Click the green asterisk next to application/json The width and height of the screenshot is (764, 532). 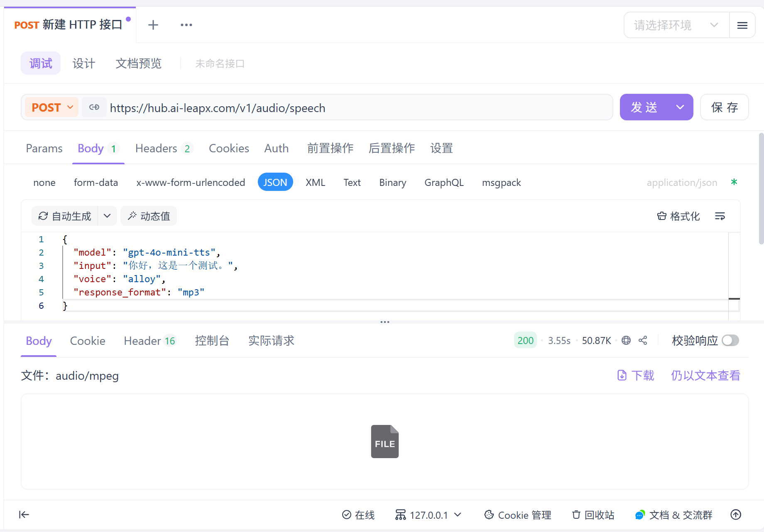tap(734, 182)
